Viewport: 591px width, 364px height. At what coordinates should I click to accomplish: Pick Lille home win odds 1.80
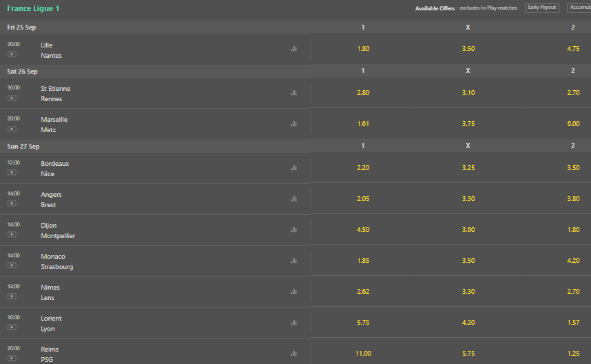pos(363,49)
